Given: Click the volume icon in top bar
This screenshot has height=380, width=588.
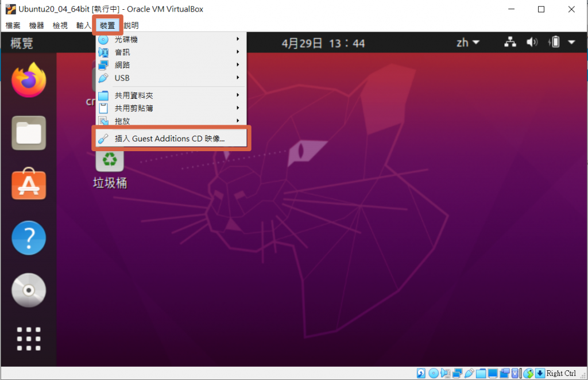Looking at the screenshot, I should click(x=532, y=42).
